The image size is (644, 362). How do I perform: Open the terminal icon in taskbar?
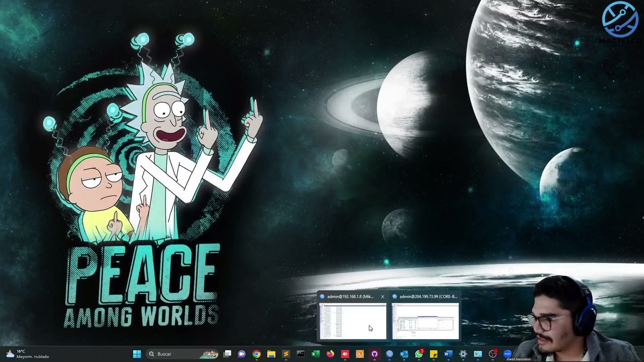[300, 354]
